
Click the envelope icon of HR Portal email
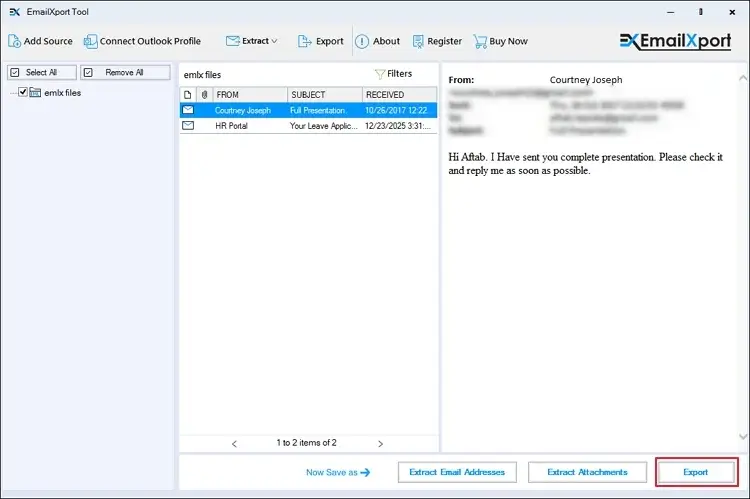tap(188, 125)
